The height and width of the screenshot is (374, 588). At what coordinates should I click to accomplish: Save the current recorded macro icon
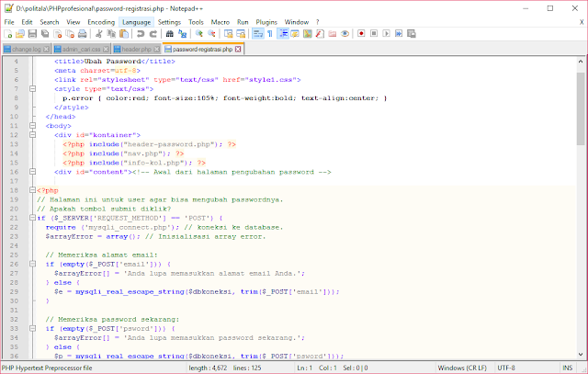pos(412,34)
